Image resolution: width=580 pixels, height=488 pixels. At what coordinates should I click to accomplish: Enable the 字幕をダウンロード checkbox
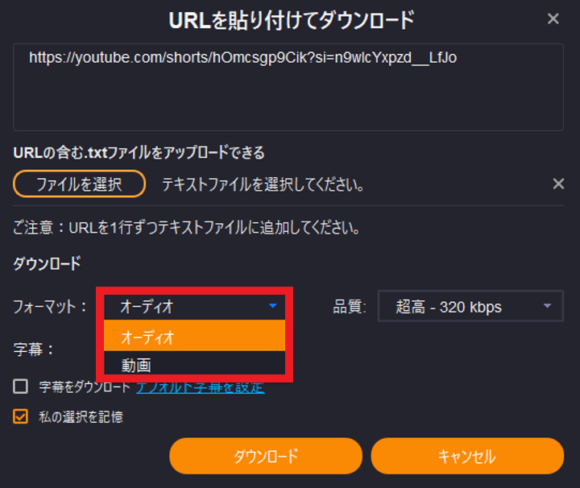[x=20, y=386]
